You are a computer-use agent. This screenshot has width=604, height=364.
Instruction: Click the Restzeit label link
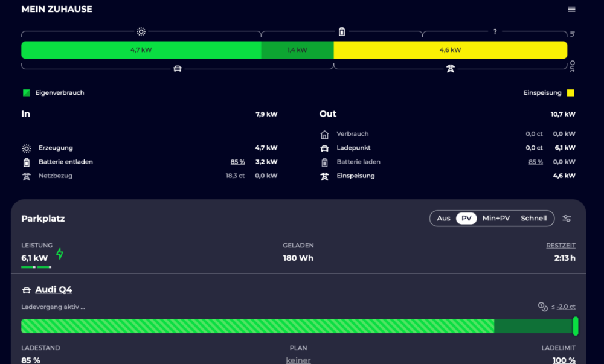[x=561, y=246]
